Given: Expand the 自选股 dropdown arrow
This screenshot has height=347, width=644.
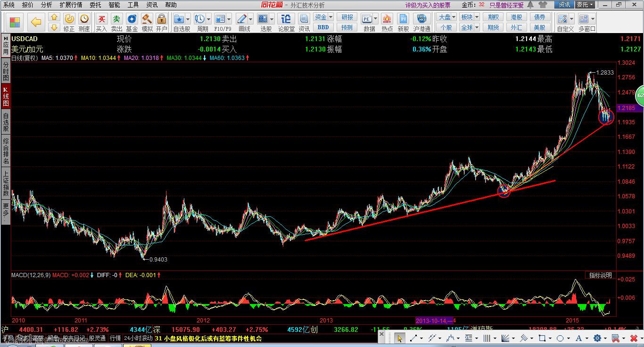Looking at the screenshot, I should pyautogui.click(x=188, y=19).
